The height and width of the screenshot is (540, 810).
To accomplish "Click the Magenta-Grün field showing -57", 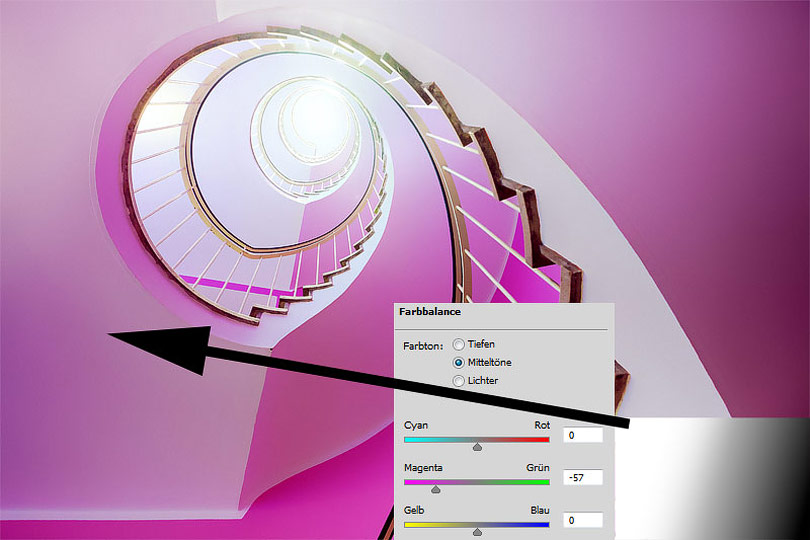I will click(583, 477).
